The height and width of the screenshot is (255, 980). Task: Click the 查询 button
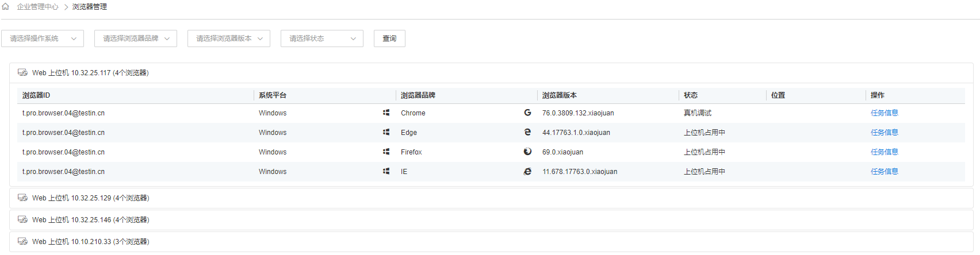click(x=389, y=38)
